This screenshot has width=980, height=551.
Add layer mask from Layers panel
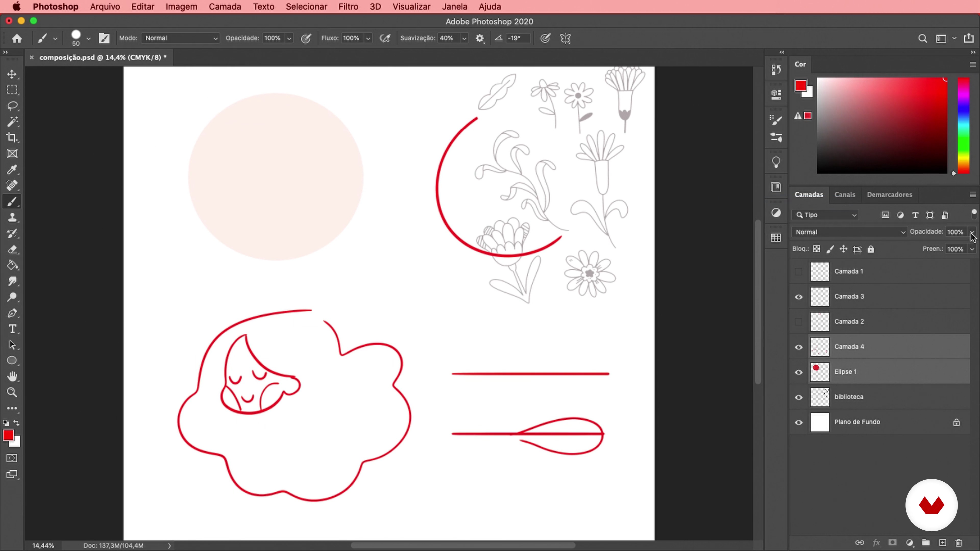892,543
